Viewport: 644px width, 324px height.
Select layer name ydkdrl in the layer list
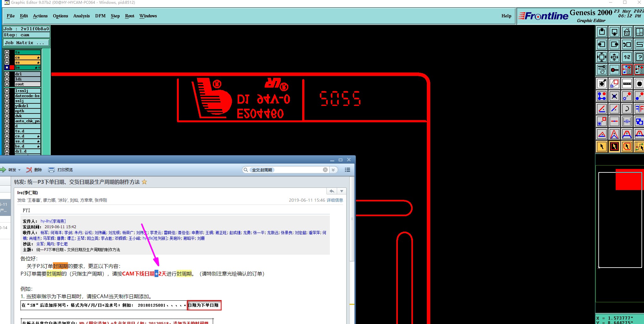(x=27, y=106)
